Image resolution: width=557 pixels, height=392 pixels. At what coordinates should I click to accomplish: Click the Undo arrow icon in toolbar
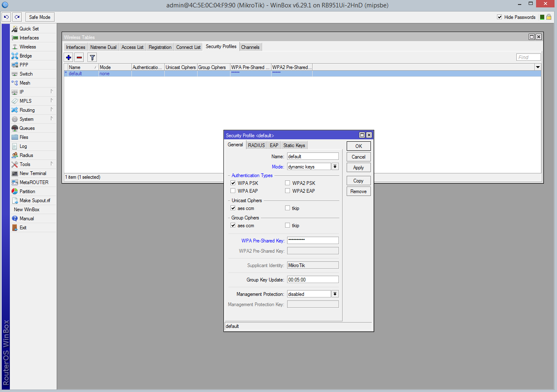tap(6, 17)
